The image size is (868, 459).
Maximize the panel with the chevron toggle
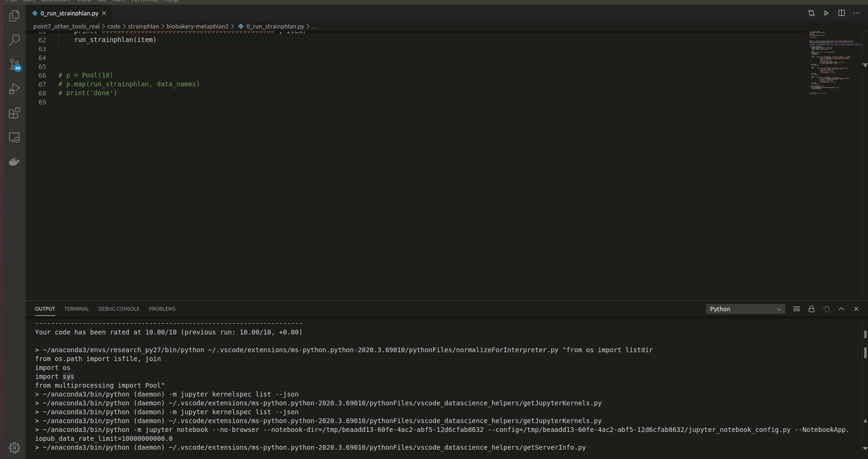tap(841, 309)
